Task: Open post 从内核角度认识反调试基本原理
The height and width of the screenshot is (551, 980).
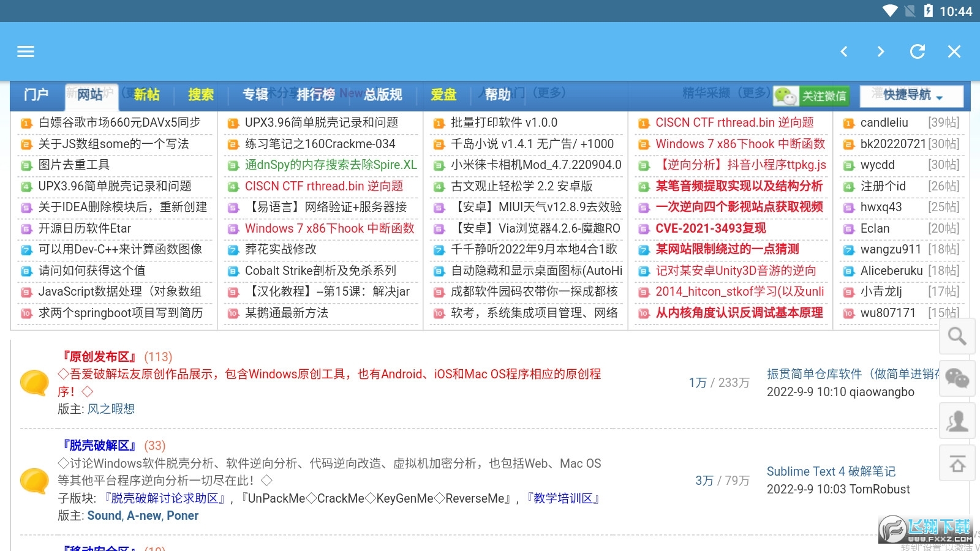Action: [x=739, y=313]
